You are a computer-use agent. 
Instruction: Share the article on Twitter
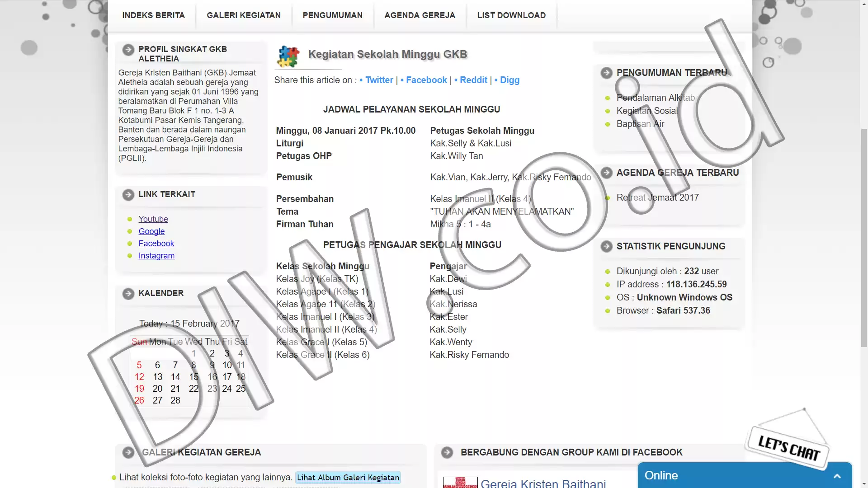379,80
